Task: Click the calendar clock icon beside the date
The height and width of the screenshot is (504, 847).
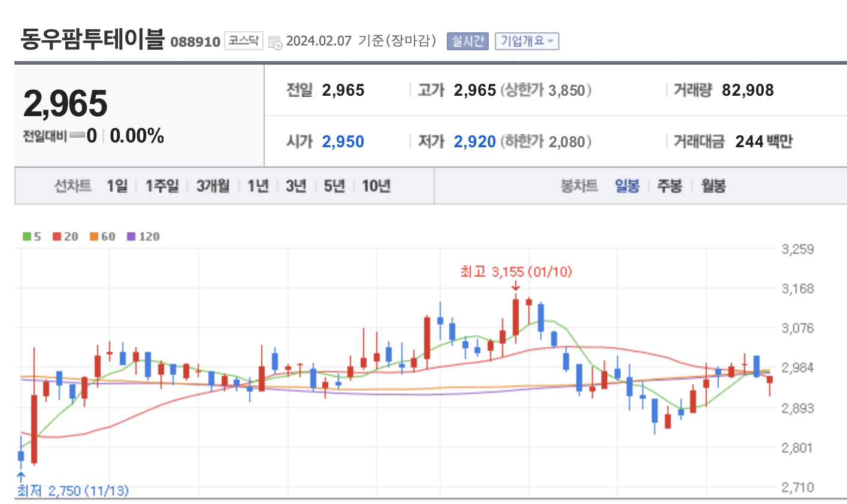Action: pyautogui.click(x=276, y=42)
